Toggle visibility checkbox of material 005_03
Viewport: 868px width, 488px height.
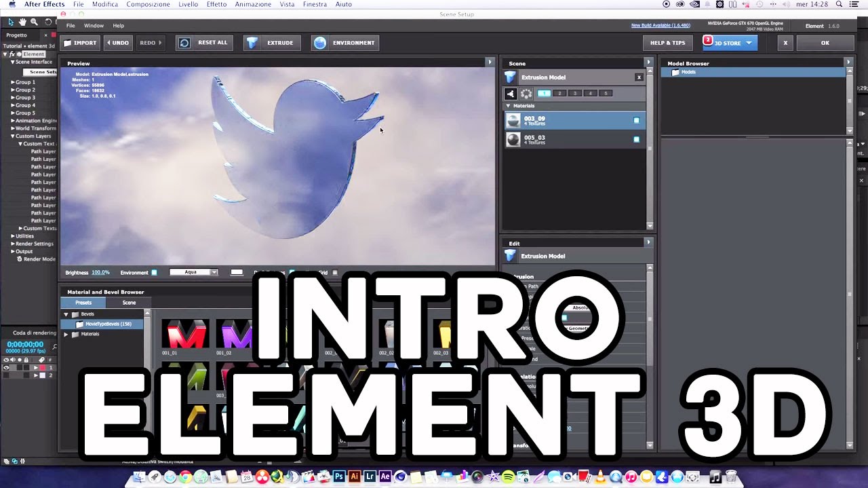pyautogui.click(x=636, y=140)
